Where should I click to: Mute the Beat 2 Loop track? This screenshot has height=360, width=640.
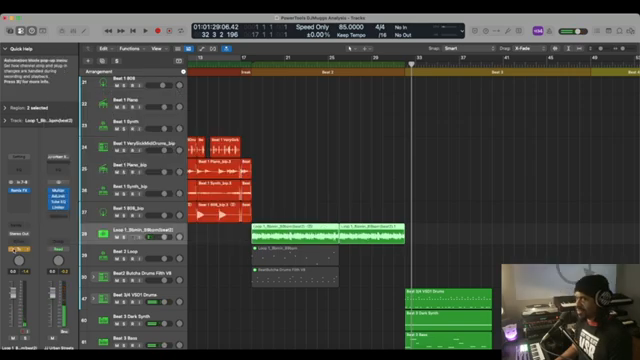pyautogui.click(x=117, y=259)
